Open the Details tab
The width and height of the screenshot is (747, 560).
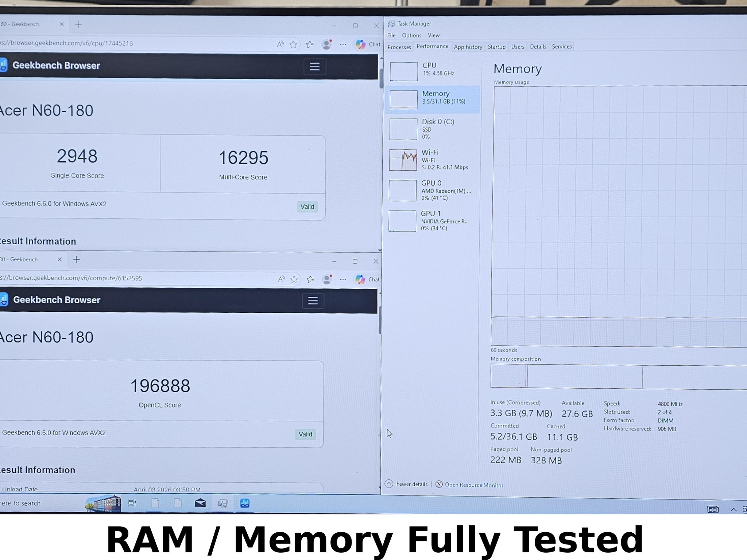(x=538, y=47)
